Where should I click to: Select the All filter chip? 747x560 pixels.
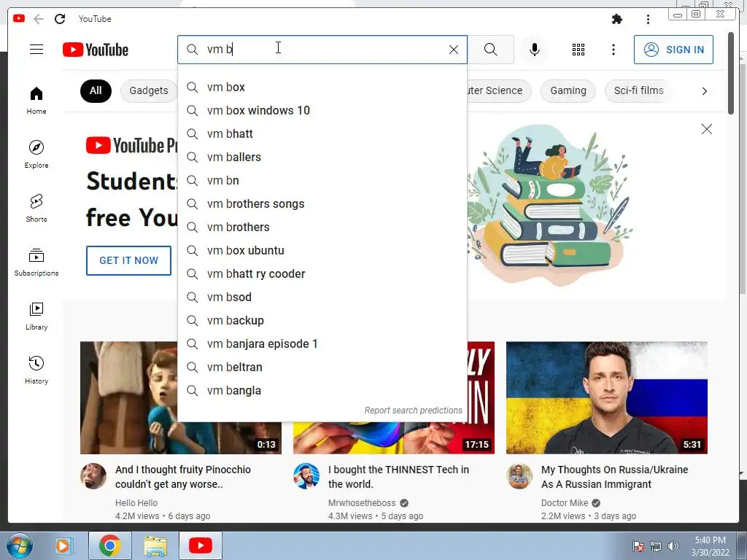[x=96, y=90]
